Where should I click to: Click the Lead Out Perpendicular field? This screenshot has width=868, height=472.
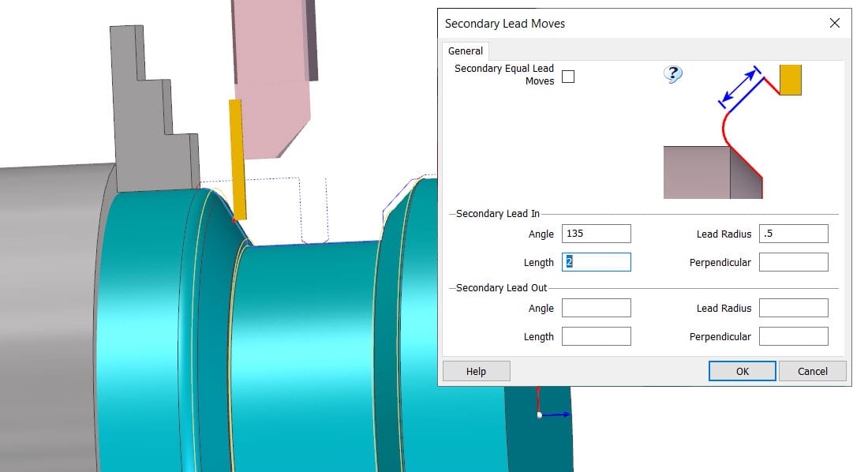click(793, 336)
